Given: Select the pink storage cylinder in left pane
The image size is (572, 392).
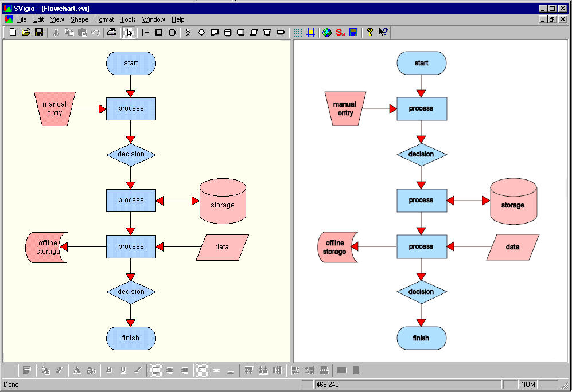Looking at the screenshot, I should tap(223, 201).
